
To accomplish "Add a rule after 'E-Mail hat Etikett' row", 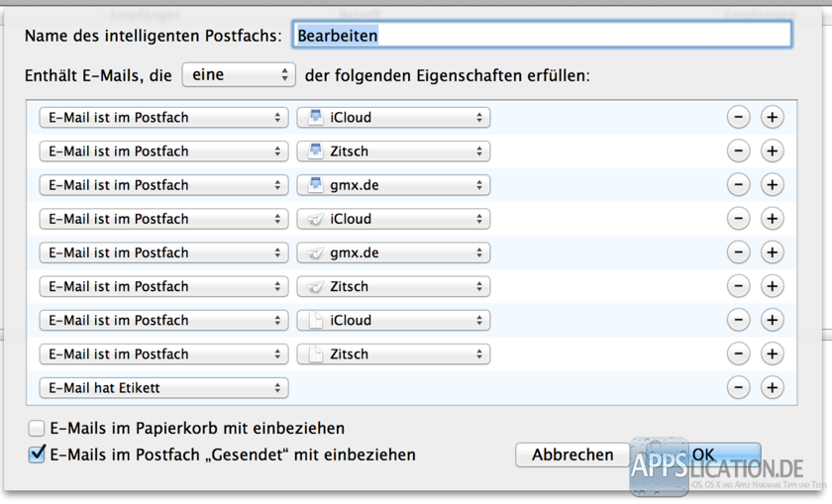I will click(772, 388).
